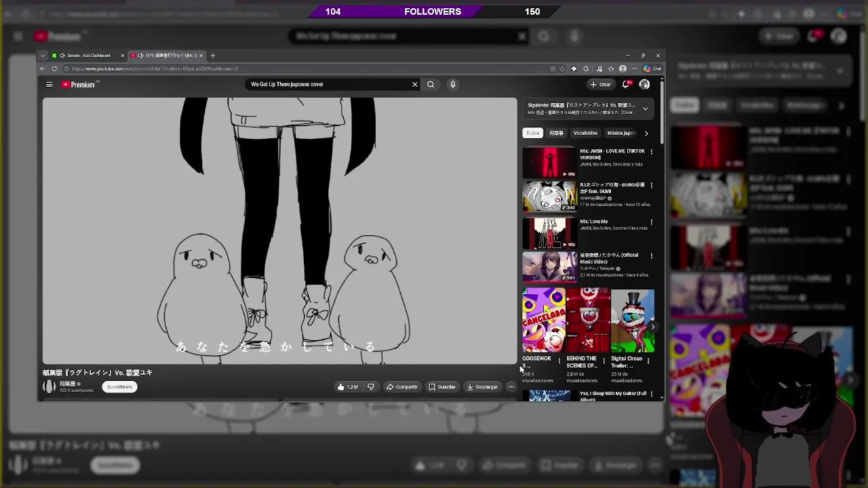The height and width of the screenshot is (488, 868).
Task: Open the Digital Circus Trailer short
Action: tap(633, 320)
